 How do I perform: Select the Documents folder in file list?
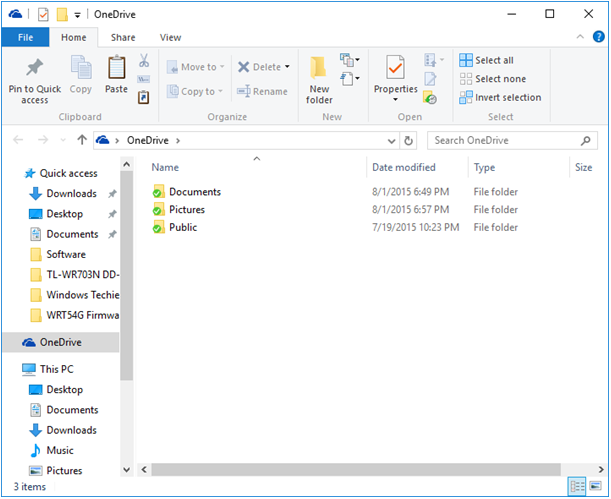[187, 192]
